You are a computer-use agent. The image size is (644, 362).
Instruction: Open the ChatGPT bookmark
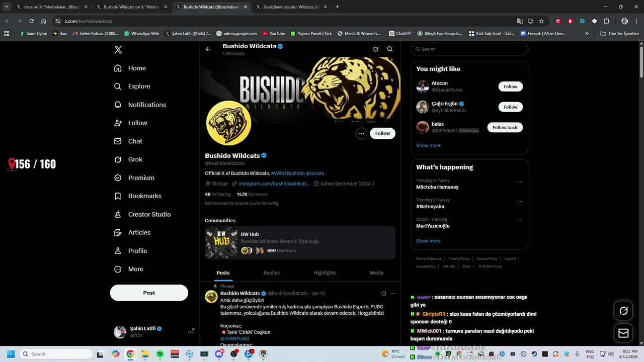(x=400, y=34)
